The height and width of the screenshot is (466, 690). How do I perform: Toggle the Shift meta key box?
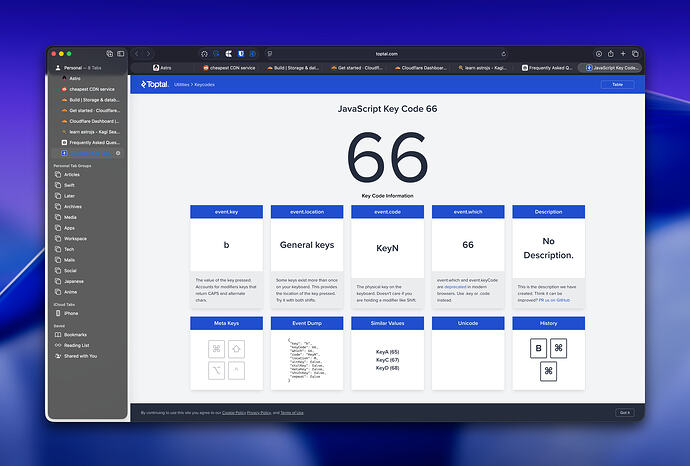point(238,349)
